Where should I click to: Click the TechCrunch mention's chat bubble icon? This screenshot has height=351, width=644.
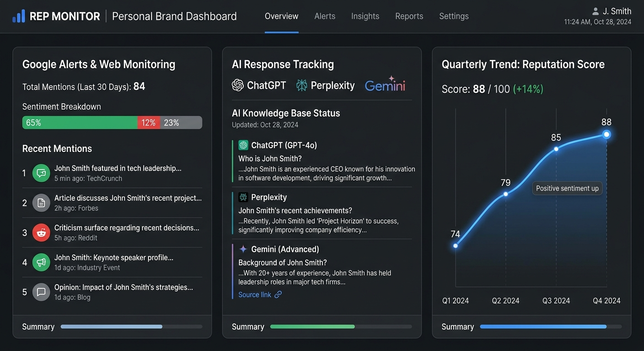(x=41, y=173)
